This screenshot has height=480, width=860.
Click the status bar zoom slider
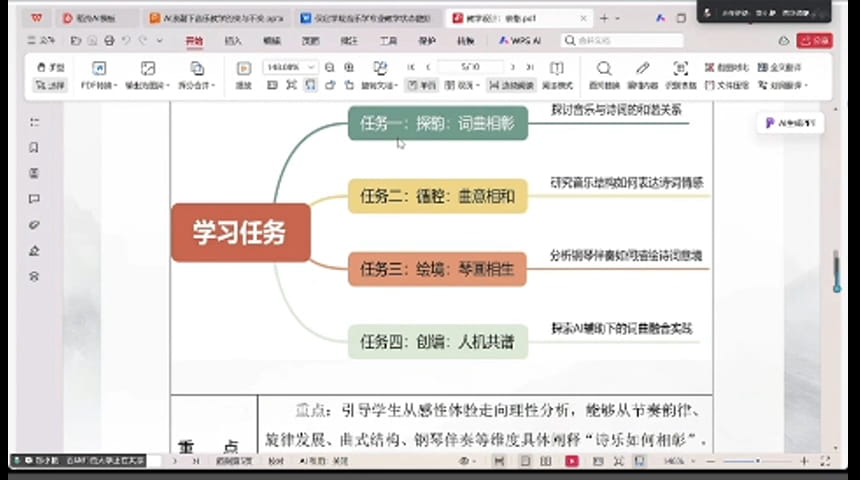757,461
